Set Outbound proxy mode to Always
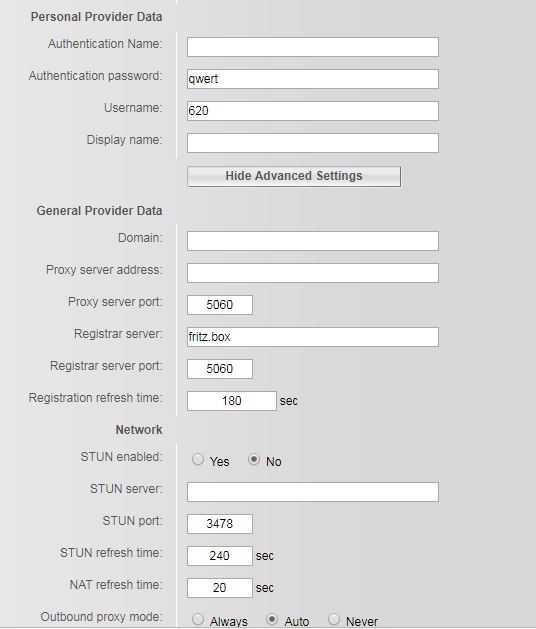Screen dimensions: 536x629 point(198,619)
